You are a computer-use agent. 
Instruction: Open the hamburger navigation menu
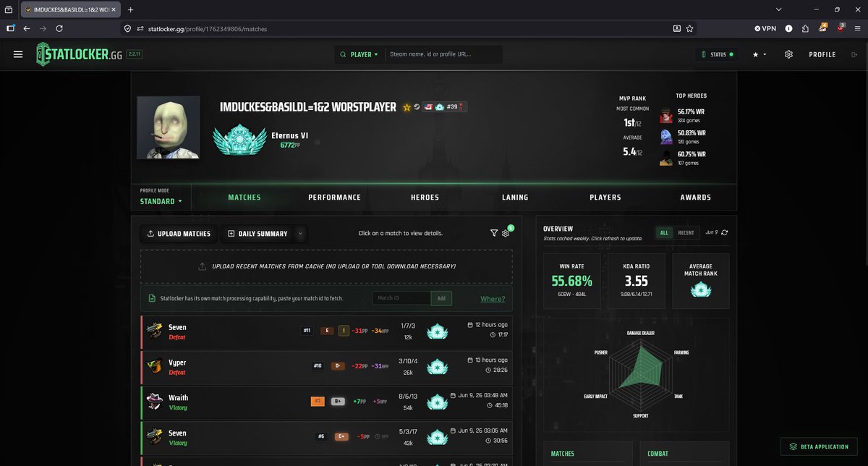[x=18, y=54]
